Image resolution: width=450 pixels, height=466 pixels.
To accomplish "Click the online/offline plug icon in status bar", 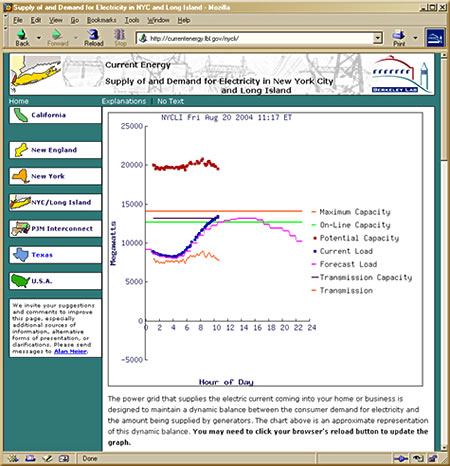I will pyautogui.click(x=401, y=459).
